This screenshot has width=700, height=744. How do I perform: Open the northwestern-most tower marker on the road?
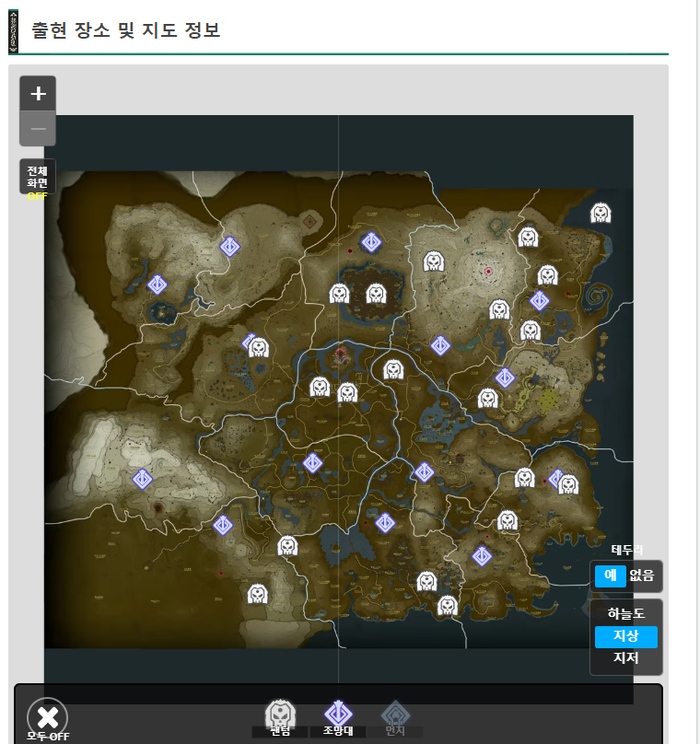[x=230, y=247]
